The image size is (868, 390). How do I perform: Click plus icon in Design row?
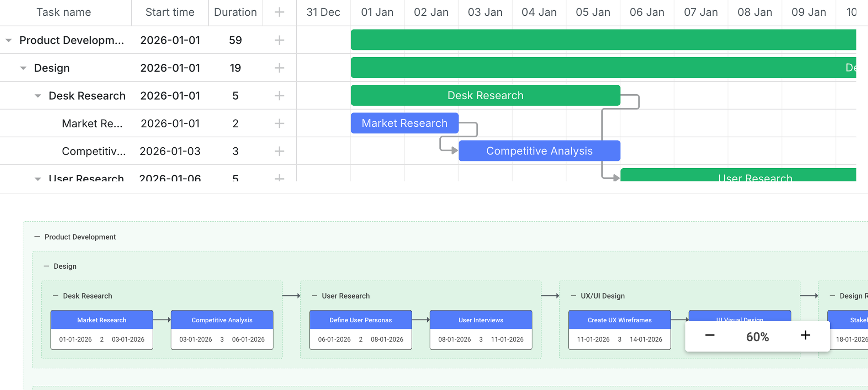(279, 68)
